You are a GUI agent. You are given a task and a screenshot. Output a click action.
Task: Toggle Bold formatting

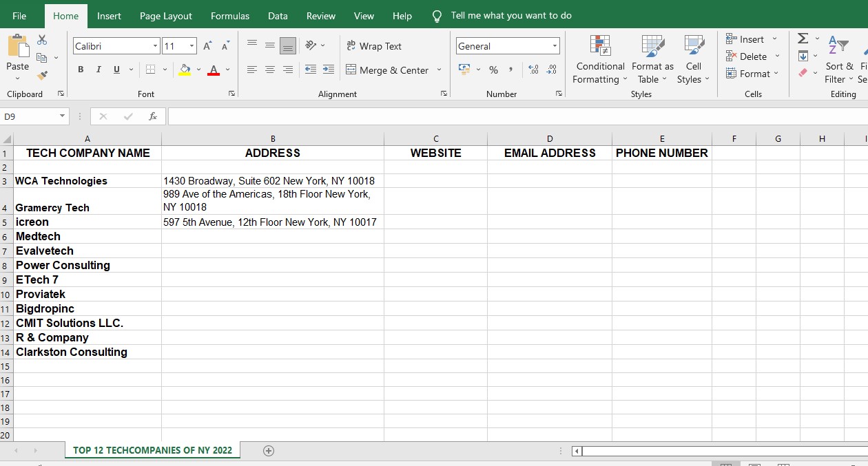(x=81, y=70)
